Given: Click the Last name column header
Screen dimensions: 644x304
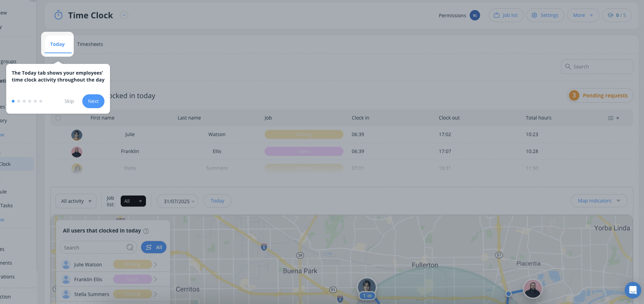Looking at the screenshot, I should [x=189, y=118].
